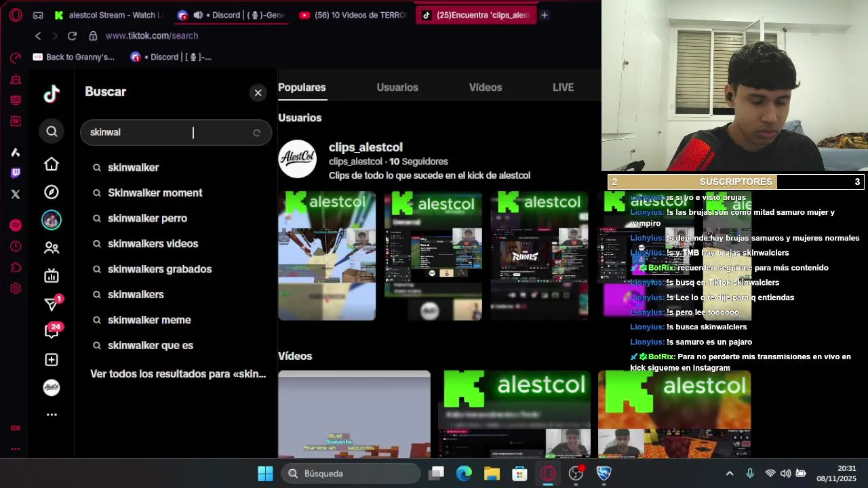Open Extensions cube icon in Opera sidebar
Viewport: 868px width, 488px height.
(x=16, y=268)
